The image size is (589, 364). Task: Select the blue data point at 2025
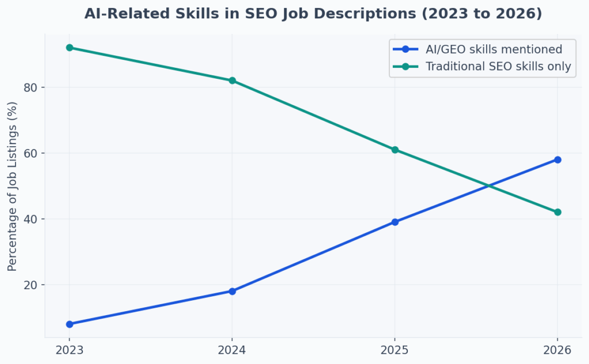(x=395, y=222)
